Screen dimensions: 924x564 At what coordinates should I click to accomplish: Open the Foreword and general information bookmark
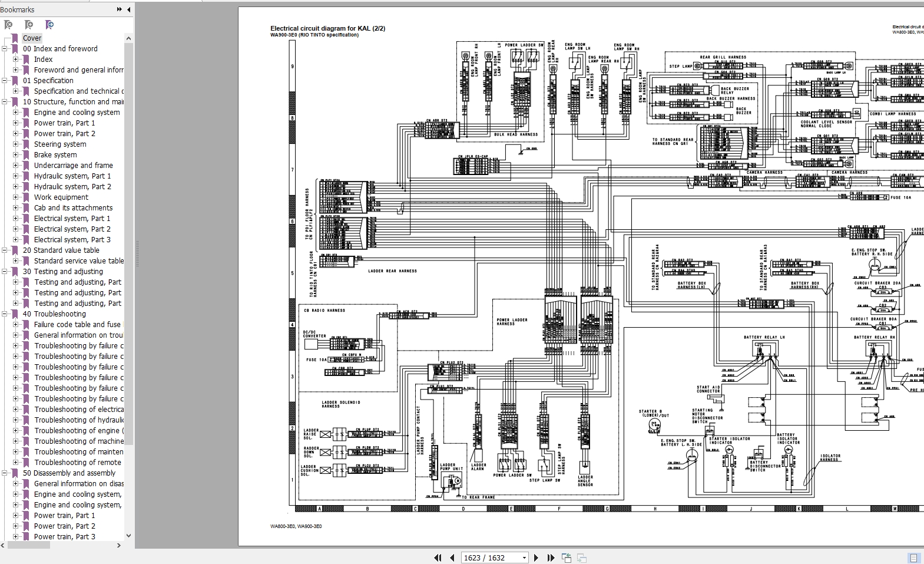pyautogui.click(x=79, y=70)
